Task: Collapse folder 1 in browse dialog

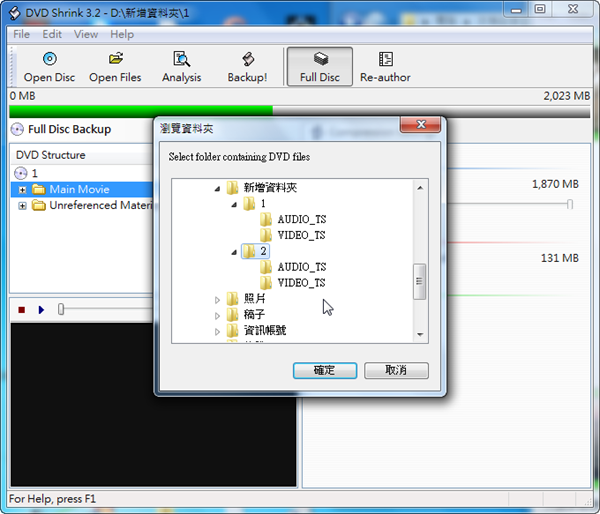Action: (x=234, y=204)
